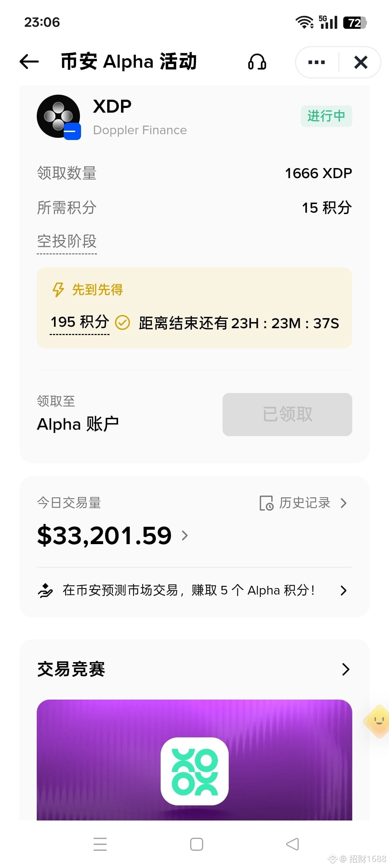Open history records clock icon
Screen dimensions: 389x868
coord(267,503)
